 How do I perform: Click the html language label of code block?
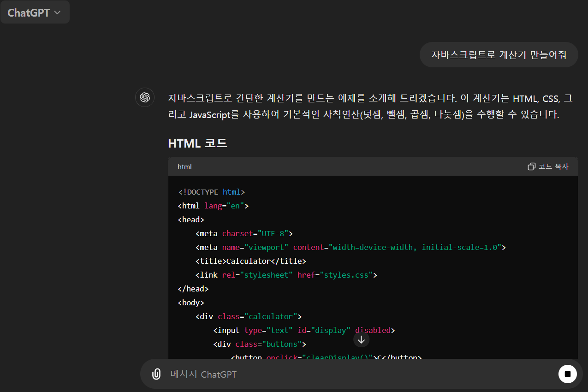[x=184, y=166]
